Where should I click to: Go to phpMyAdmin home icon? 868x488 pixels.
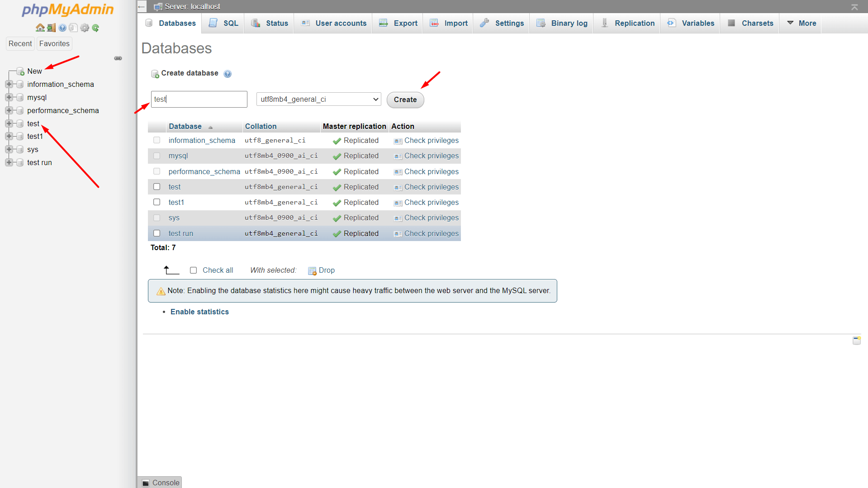pos(40,28)
